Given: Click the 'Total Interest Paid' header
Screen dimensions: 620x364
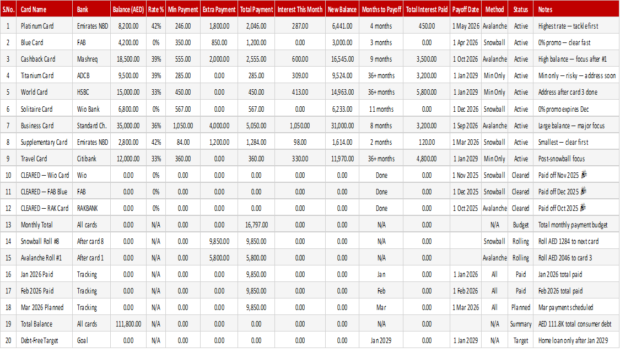Looking at the screenshot, I should (427, 9).
